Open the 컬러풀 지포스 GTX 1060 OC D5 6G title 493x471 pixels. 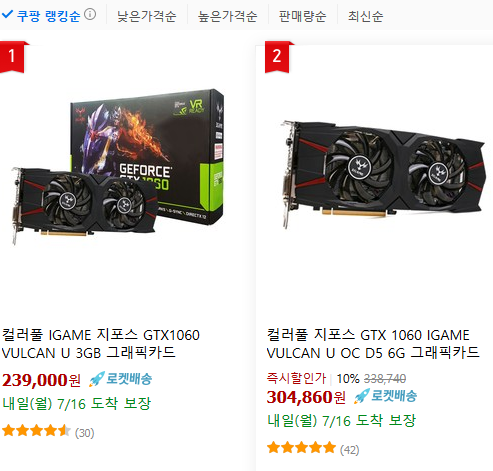pos(373,344)
